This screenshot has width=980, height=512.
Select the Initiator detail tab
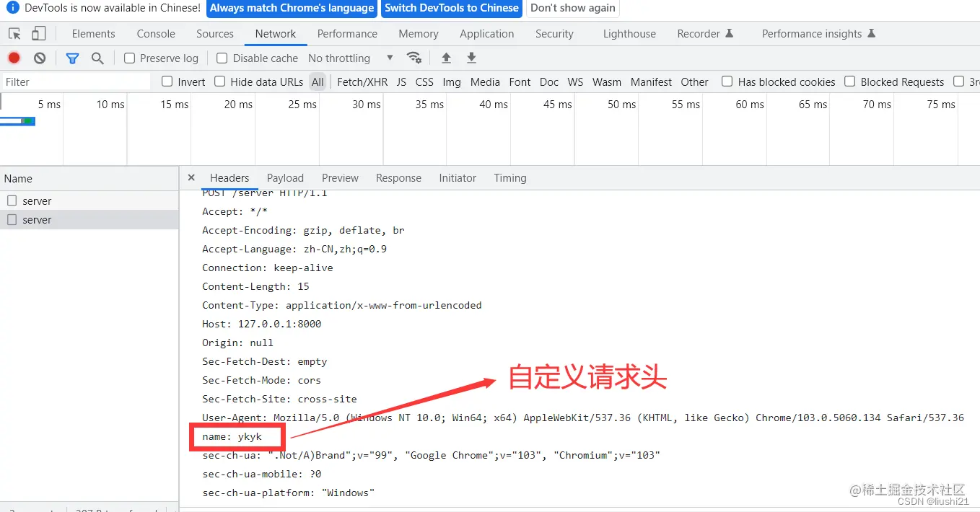pyautogui.click(x=458, y=178)
